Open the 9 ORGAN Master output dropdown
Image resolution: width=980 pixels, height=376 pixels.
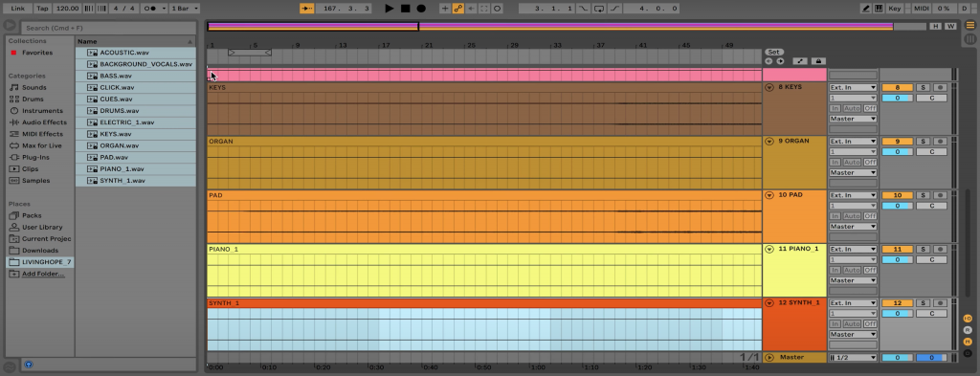(x=853, y=172)
